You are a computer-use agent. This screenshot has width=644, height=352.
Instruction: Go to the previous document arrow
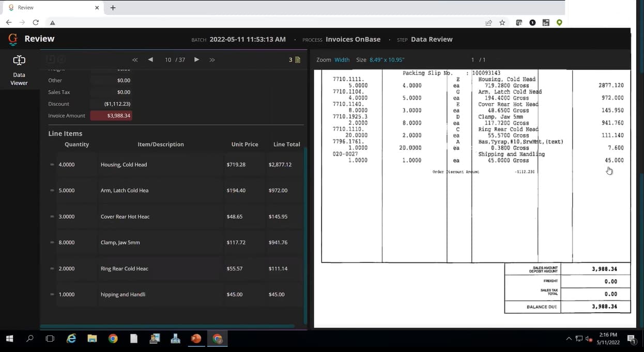[x=150, y=60]
